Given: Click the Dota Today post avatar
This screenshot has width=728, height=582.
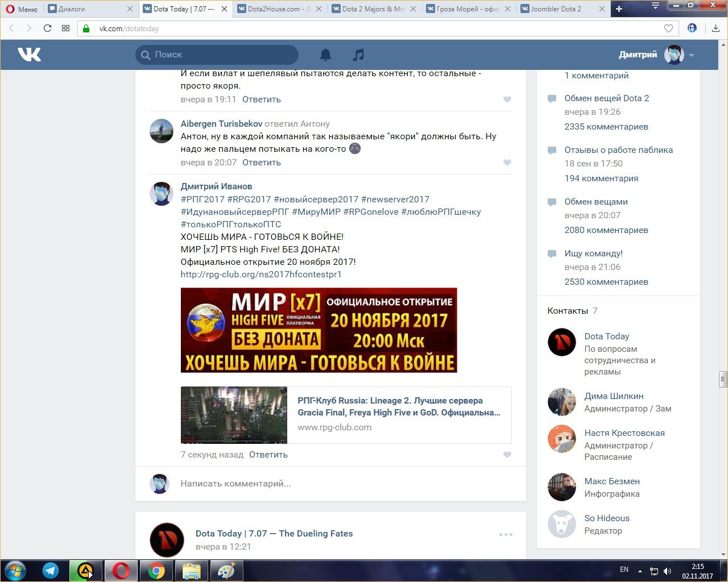Looking at the screenshot, I should pos(167,540).
